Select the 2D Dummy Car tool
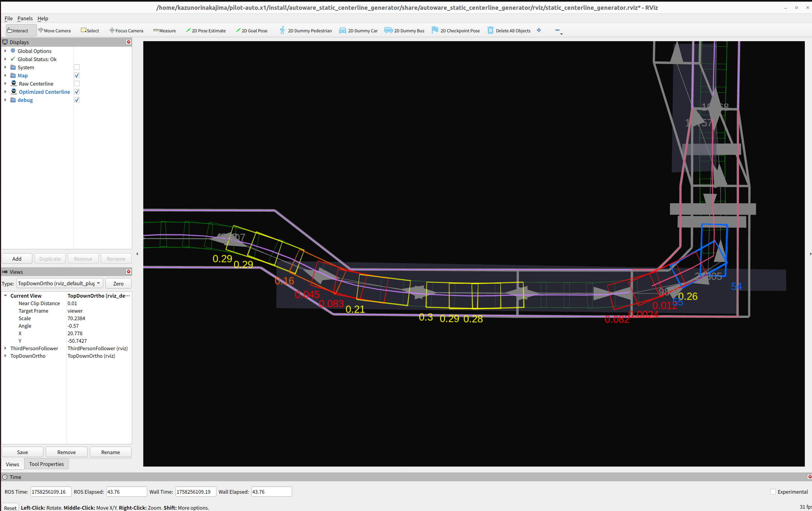812x511 pixels. [x=358, y=31]
